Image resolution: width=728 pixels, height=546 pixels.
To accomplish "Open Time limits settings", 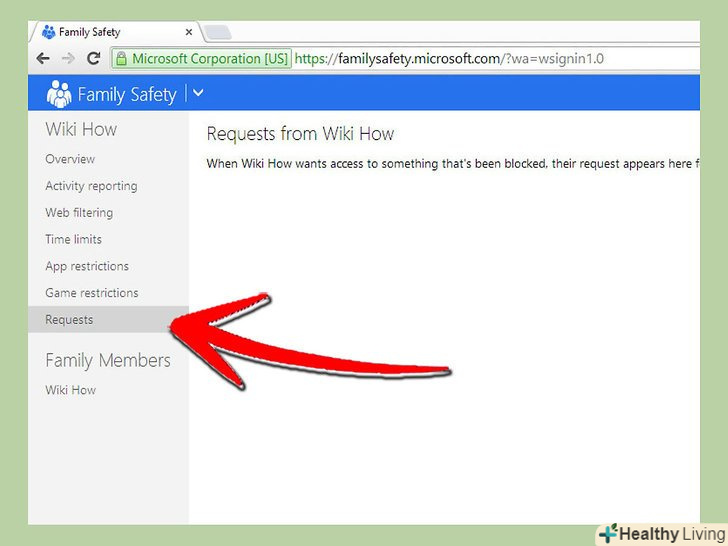I will [x=73, y=239].
